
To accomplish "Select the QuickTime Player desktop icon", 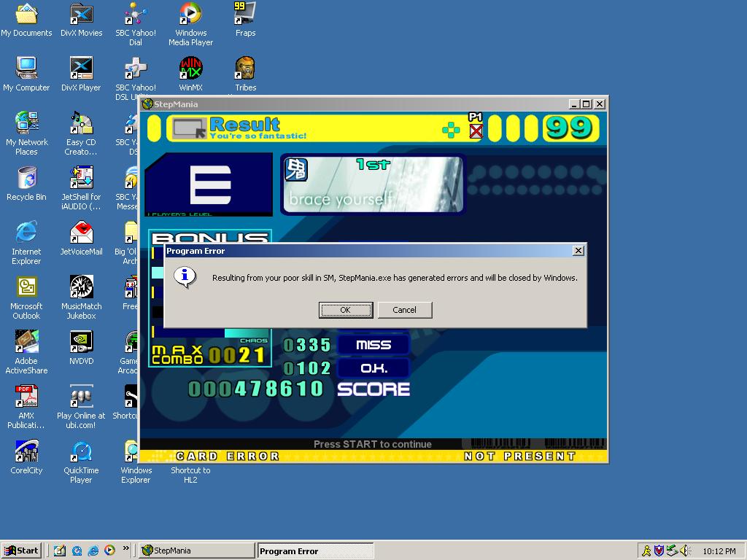I will pos(82,462).
